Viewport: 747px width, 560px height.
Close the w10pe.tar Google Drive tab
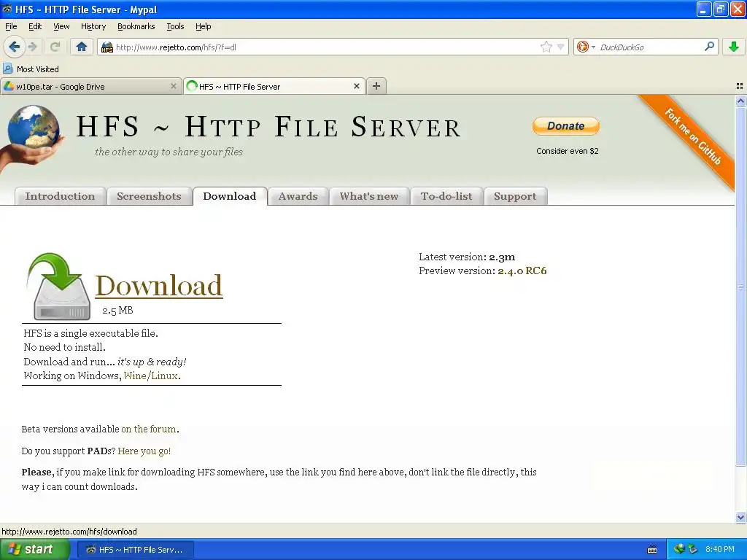pos(174,86)
